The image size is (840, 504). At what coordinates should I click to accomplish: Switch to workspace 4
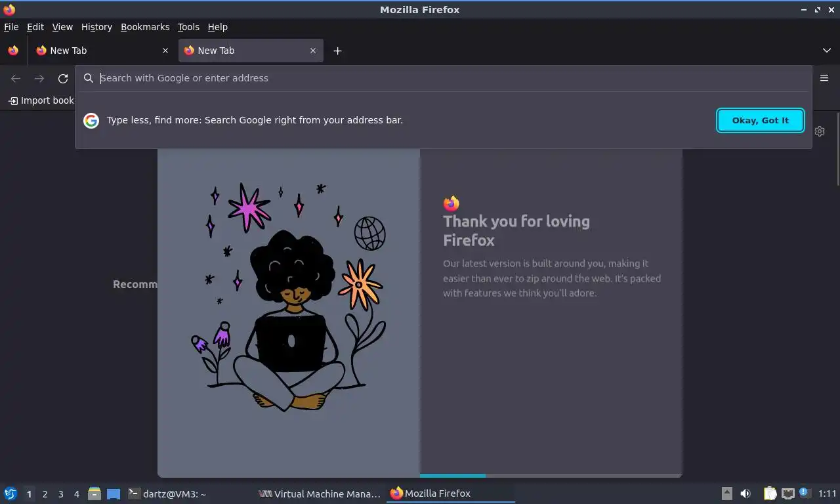77,494
